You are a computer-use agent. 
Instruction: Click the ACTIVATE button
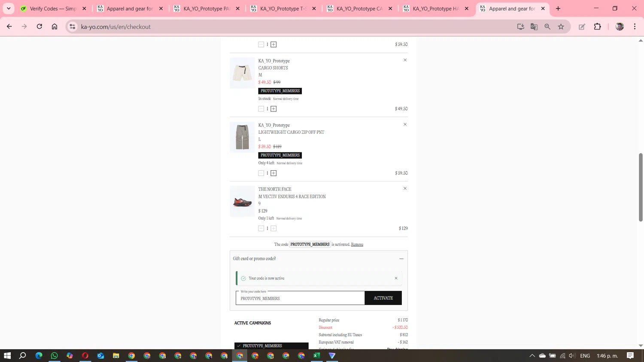(383, 298)
